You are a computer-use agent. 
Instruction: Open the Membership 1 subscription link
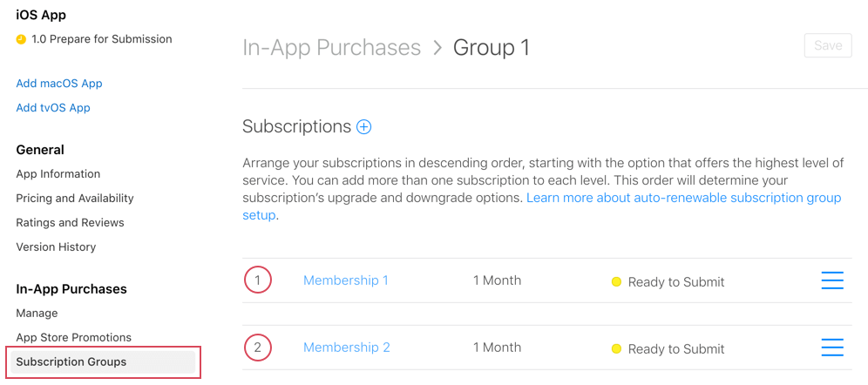345,280
